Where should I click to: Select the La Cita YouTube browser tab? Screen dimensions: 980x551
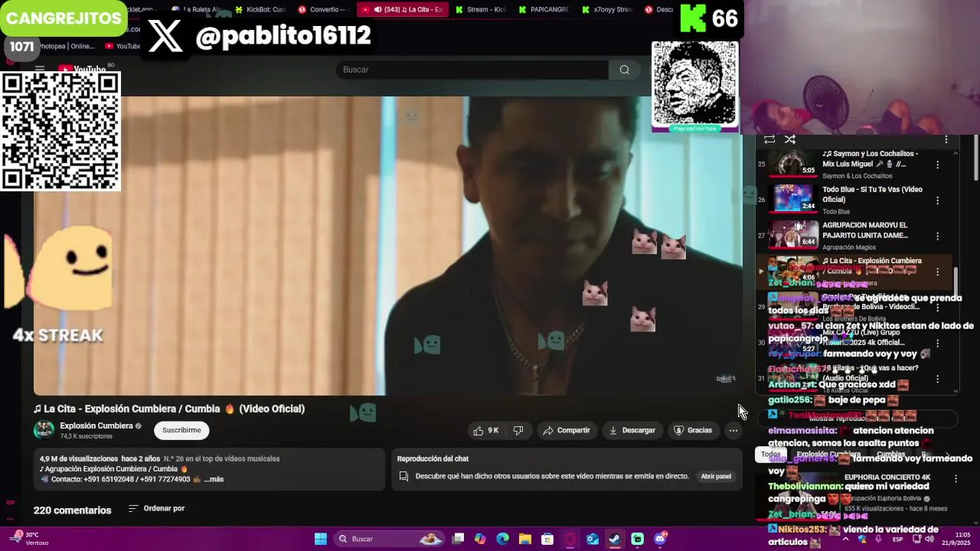pos(402,9)
